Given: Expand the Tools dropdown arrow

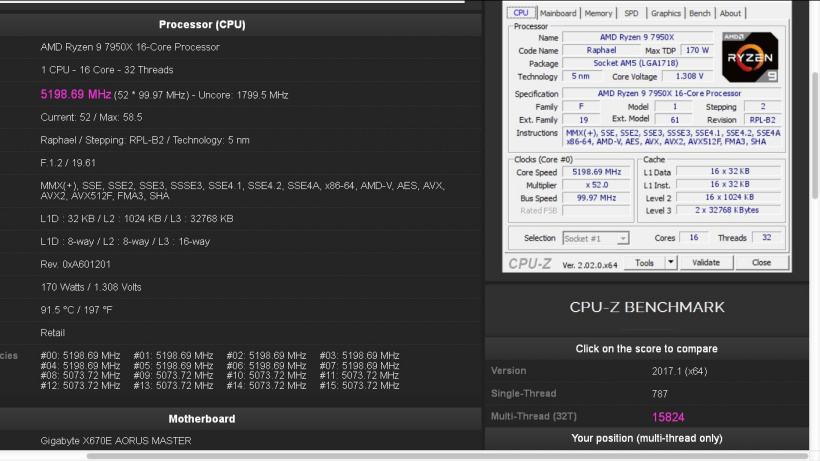Looking at the screenshot, I should click(670, 263).
